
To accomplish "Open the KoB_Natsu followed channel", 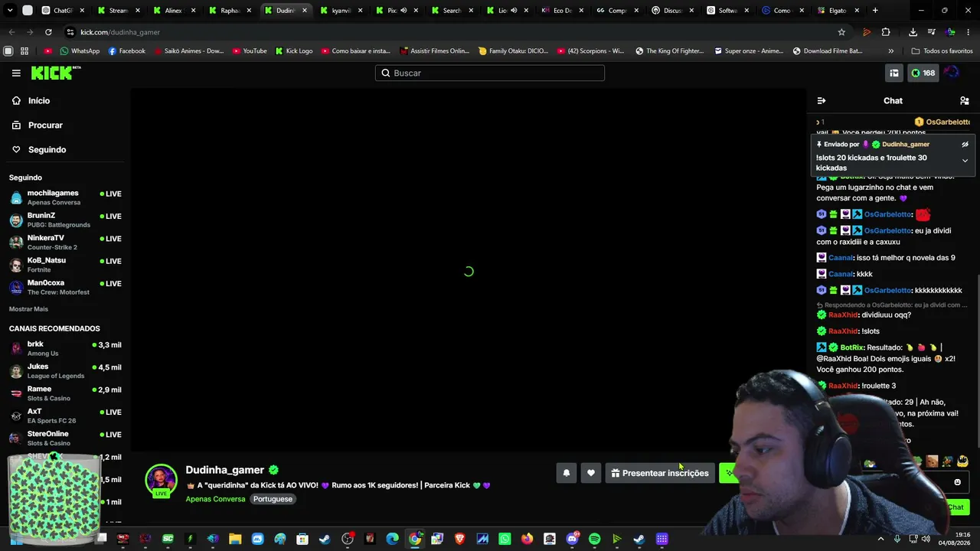I will coord(65,265).
